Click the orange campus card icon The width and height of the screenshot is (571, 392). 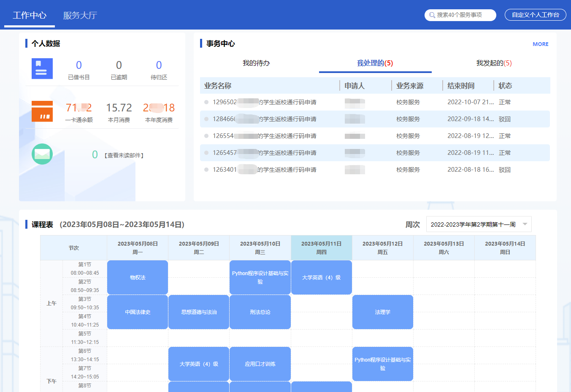pos(42,111)
